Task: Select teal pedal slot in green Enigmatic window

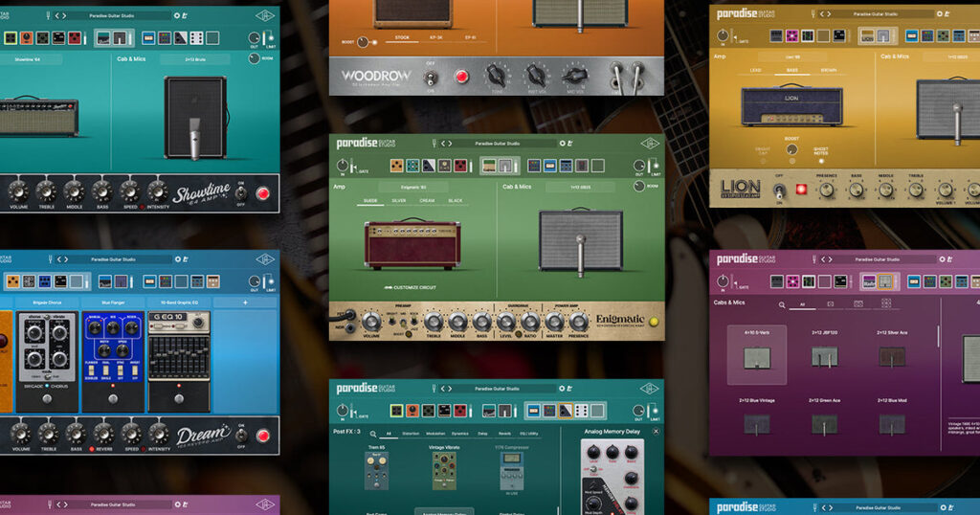Action: click(412, 165)
